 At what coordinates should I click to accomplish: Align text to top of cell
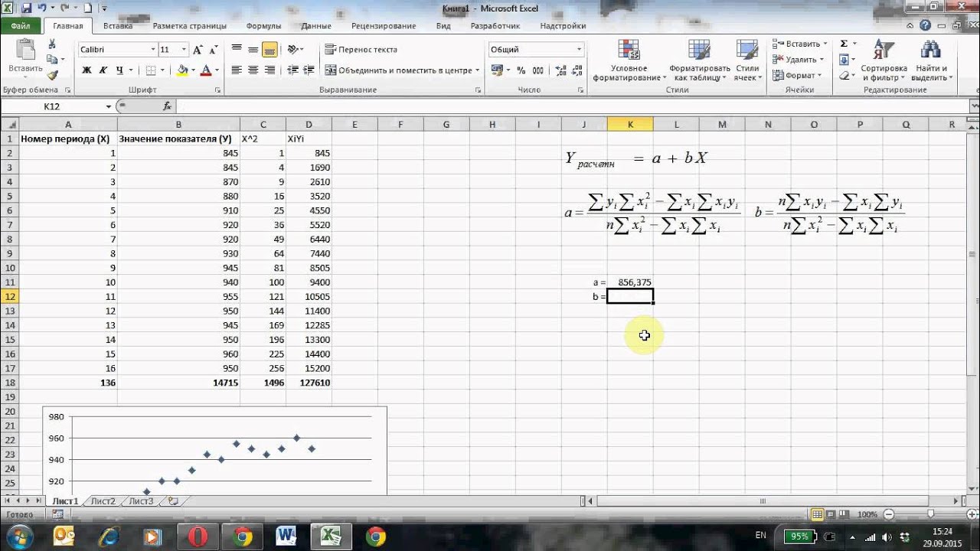[237, 50]
